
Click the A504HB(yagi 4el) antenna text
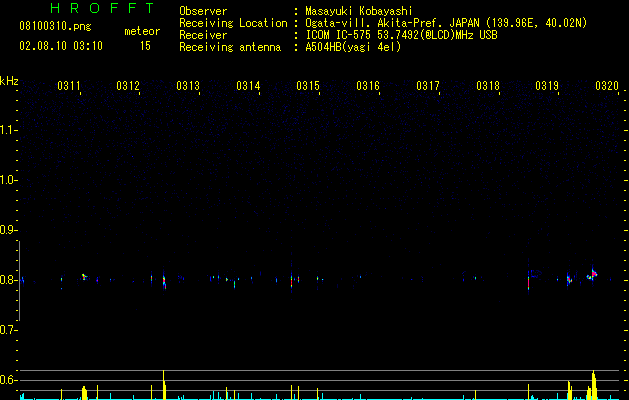tap(353, 47)
